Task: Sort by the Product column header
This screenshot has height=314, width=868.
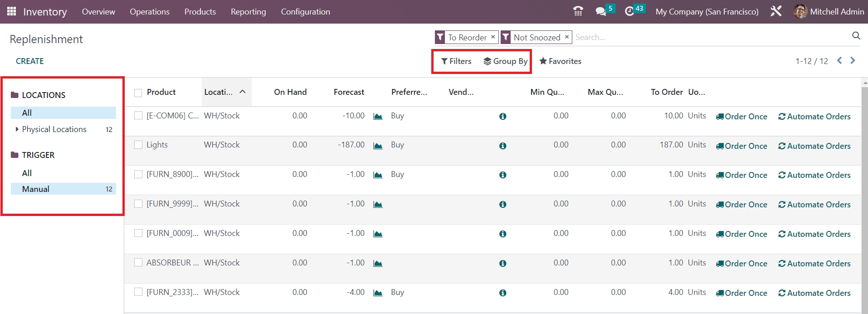Action: pyautogui.click(x=161, y=92)
